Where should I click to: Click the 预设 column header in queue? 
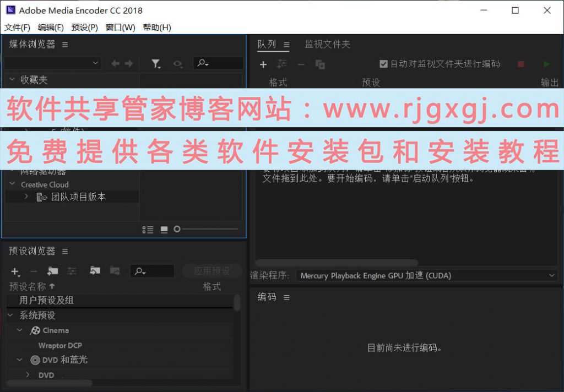(x=371, y=83)
